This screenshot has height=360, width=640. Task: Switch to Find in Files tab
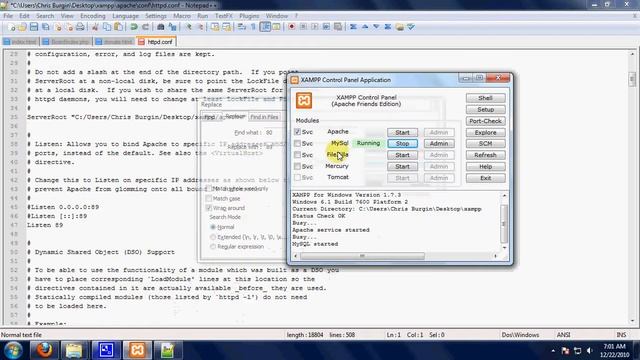pos(264,117)
